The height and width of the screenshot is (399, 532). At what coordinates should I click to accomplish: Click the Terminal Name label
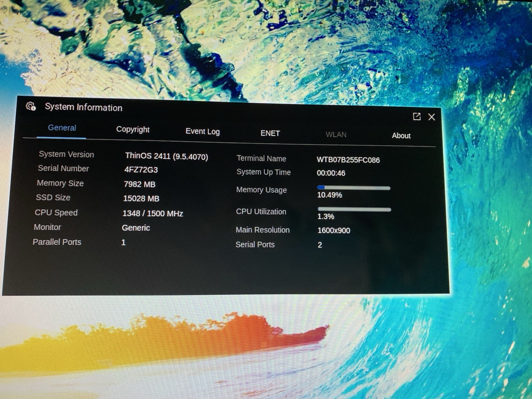pyautogui.click(x=261, y=159)
